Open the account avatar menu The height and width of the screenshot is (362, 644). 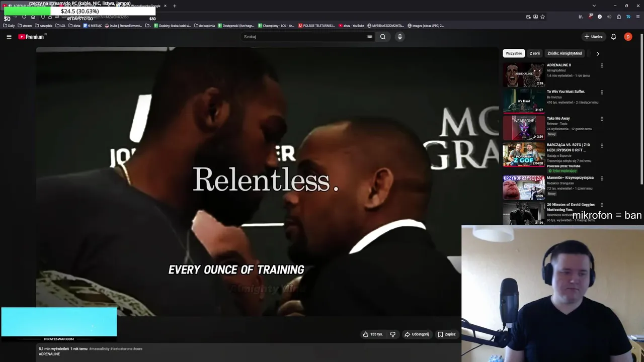(x=628, y=37)
